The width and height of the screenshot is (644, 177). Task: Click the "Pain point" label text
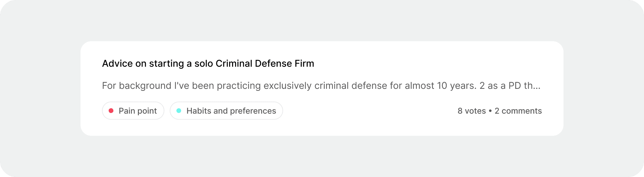coord(138,111)
